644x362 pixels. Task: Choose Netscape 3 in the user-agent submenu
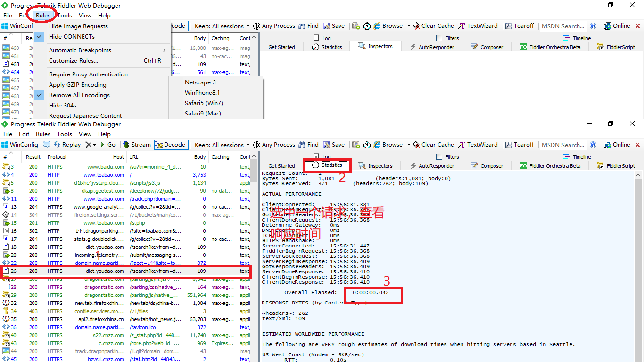coord(215,82)
